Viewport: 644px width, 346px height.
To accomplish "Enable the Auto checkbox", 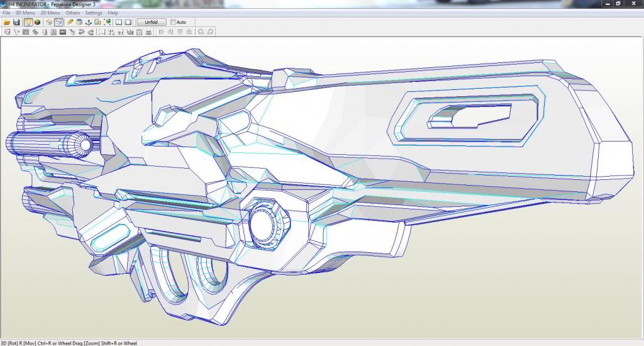I will pyautogui.click(x=173, y=22).
